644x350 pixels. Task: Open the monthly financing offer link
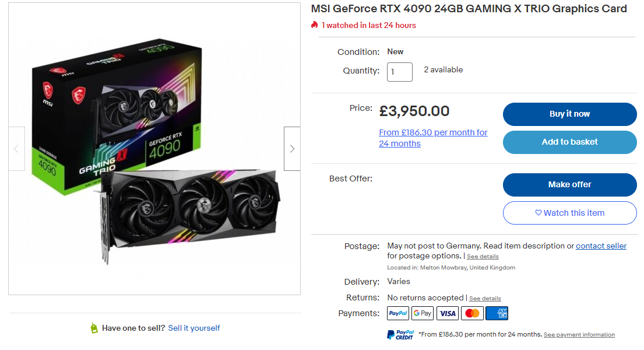pos(433,138)
